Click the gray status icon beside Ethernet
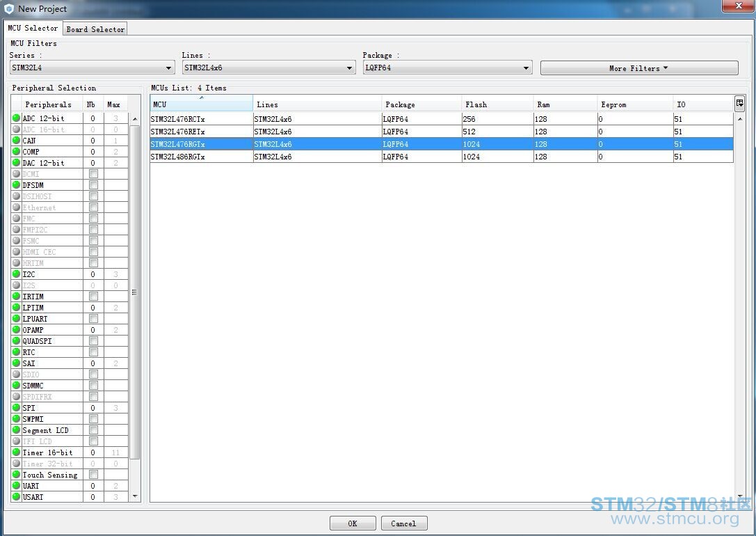Image resolution: width=756 pixels, height=536 pixels. [17, 207]
